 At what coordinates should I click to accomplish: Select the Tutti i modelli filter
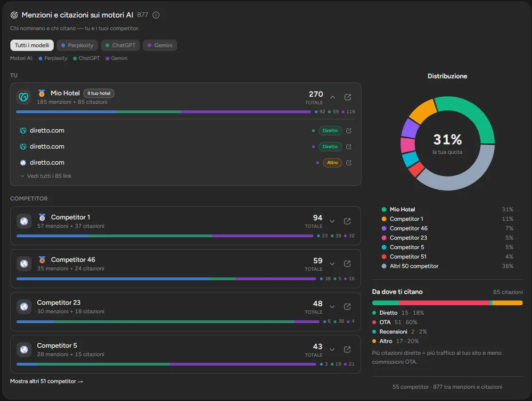32,45
